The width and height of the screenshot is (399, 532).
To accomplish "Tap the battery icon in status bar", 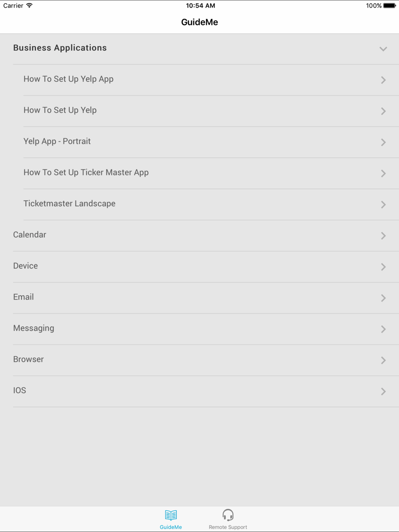I will pyautogui.click(x=389, y=6).
